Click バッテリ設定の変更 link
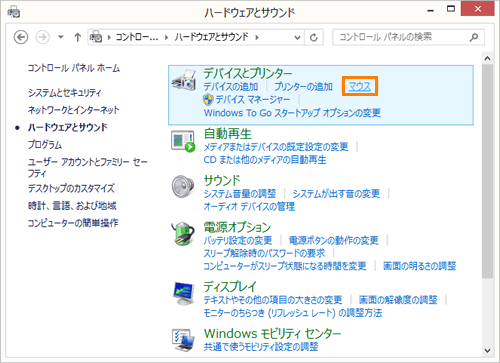Screen dimensions: 500x363 click(238, 240)
